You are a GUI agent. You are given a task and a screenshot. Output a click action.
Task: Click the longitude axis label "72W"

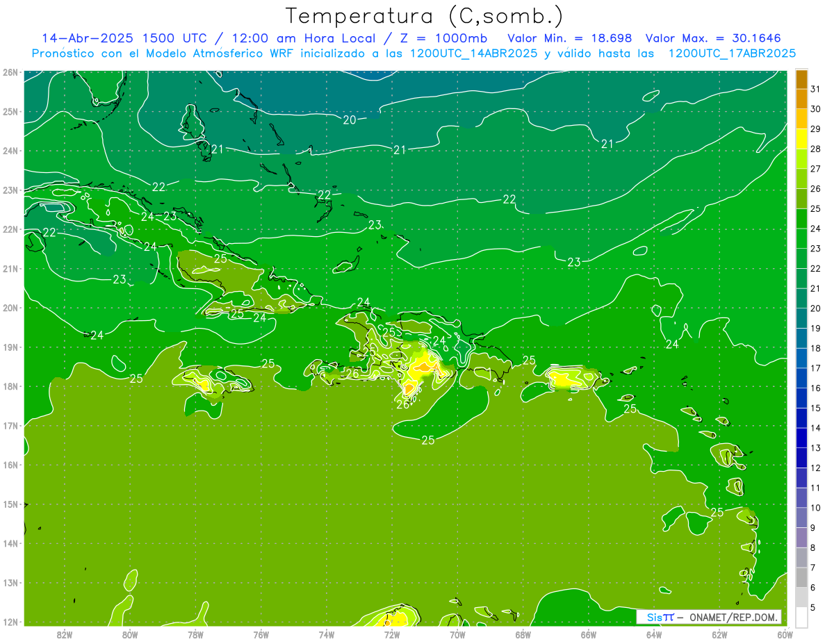click(392, 634)
